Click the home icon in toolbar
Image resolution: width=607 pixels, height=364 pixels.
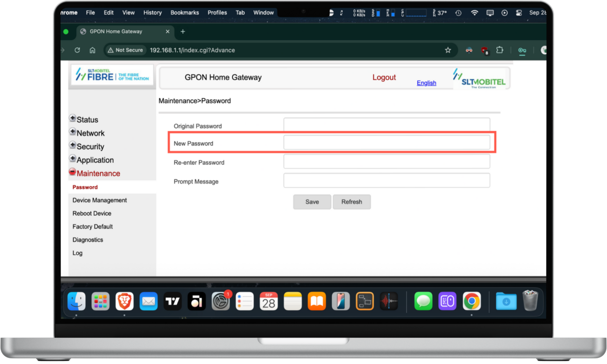(92, 50)
